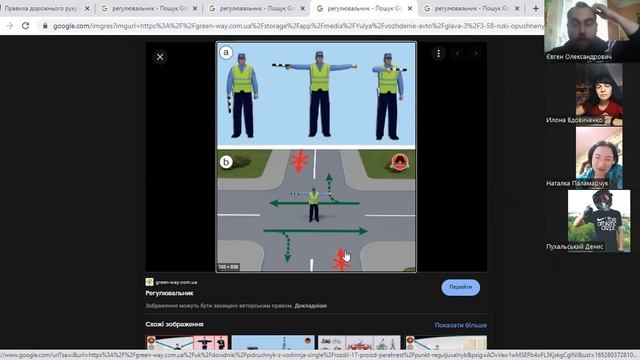Open the first similar image thumbnail
Screen dimensions: 640x360
[187, 342]
